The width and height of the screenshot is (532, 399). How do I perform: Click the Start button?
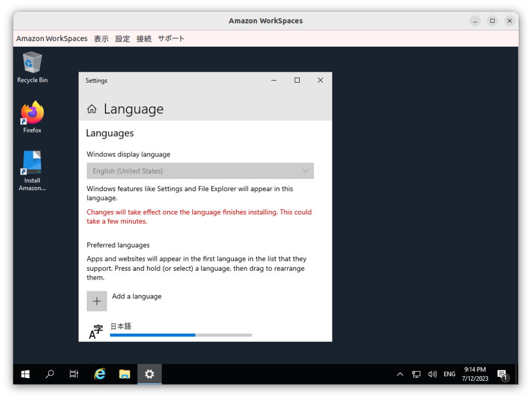coord(25,374)
